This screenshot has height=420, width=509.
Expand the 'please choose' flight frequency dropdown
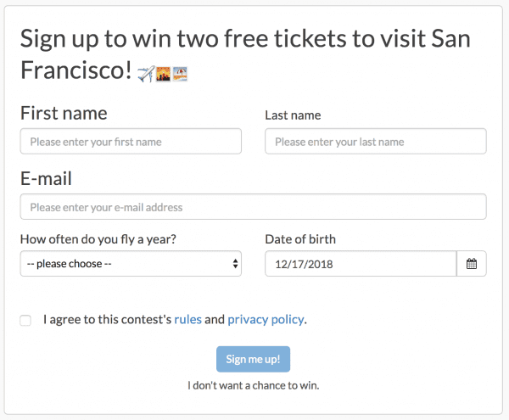(131, 264)
